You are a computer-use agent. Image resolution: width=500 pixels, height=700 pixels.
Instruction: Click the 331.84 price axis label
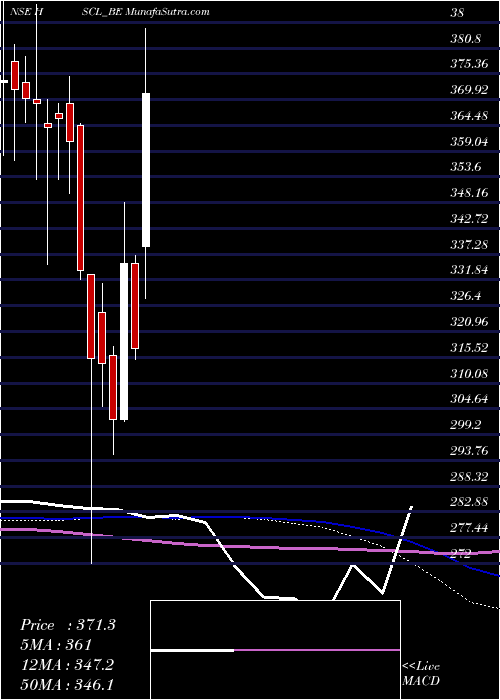pos(469,271)
